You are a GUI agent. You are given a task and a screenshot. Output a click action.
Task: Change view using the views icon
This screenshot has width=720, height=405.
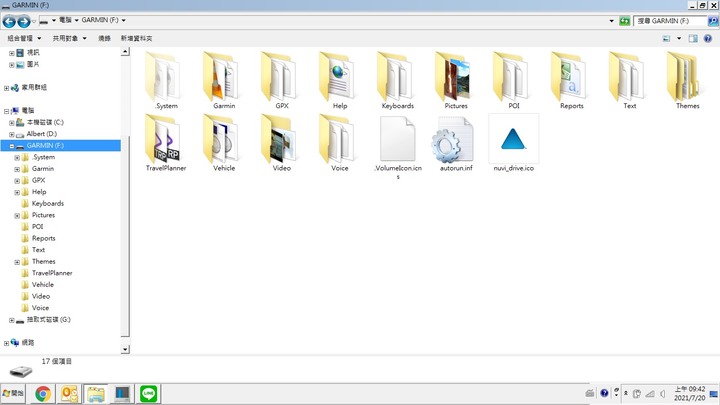pyautogui.click(x=666, y=39)
